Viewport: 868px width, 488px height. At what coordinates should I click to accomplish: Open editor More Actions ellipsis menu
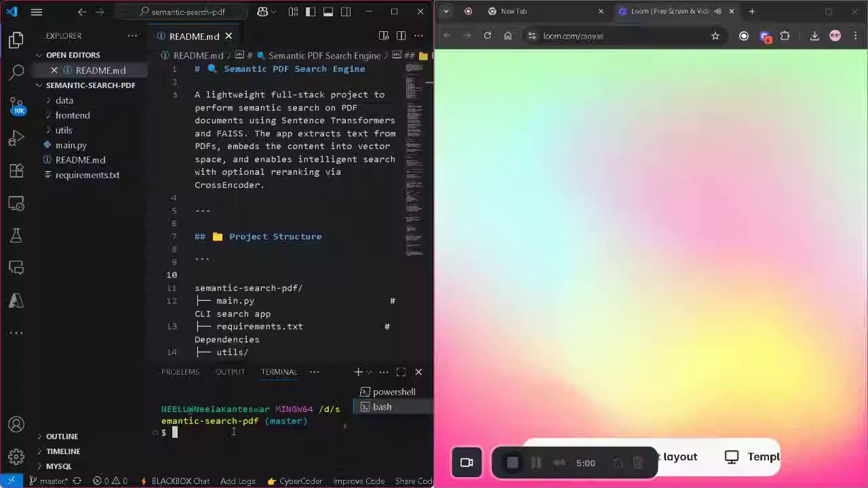418,36
